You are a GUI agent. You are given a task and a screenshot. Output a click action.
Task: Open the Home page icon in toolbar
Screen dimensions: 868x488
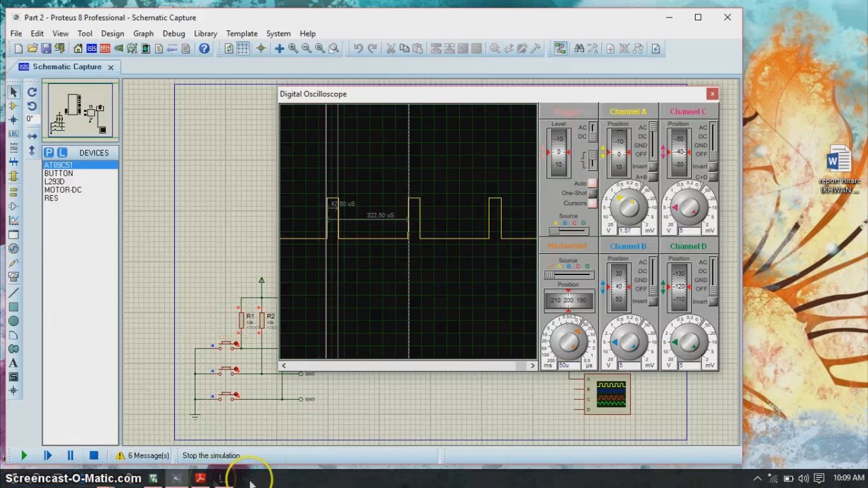78,49
